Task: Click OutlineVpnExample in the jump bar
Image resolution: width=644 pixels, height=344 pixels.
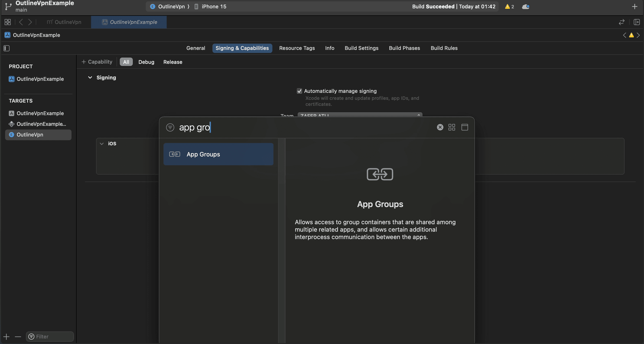Action: tap(36, 35)
